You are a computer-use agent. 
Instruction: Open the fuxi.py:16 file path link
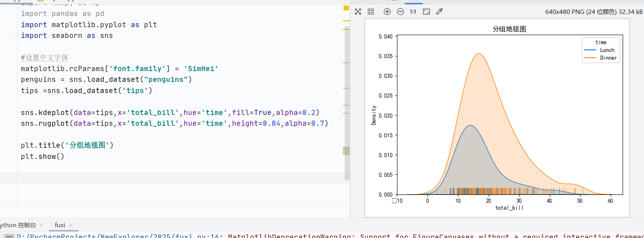pos(118,236)
